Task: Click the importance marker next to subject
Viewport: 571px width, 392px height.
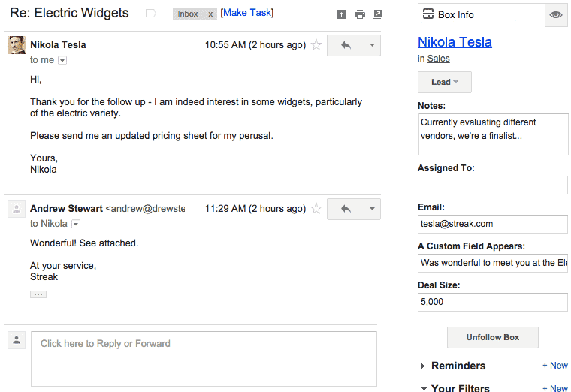Action: pos(150,14)
